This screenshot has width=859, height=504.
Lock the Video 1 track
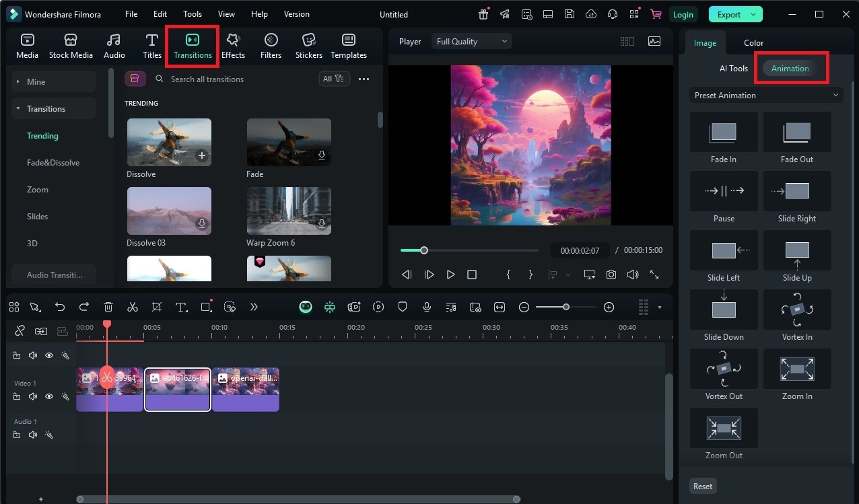pyautogui.click(x=17, y=397)
